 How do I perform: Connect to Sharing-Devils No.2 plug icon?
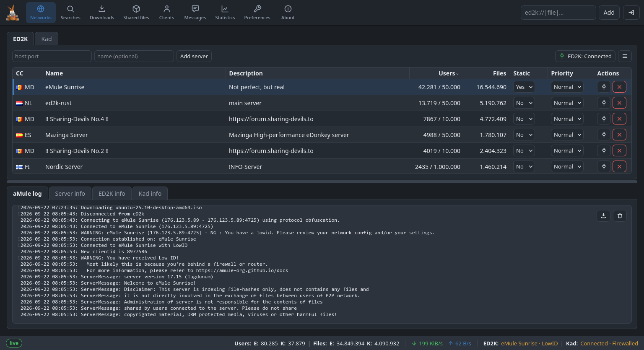(x=604, y=151)
